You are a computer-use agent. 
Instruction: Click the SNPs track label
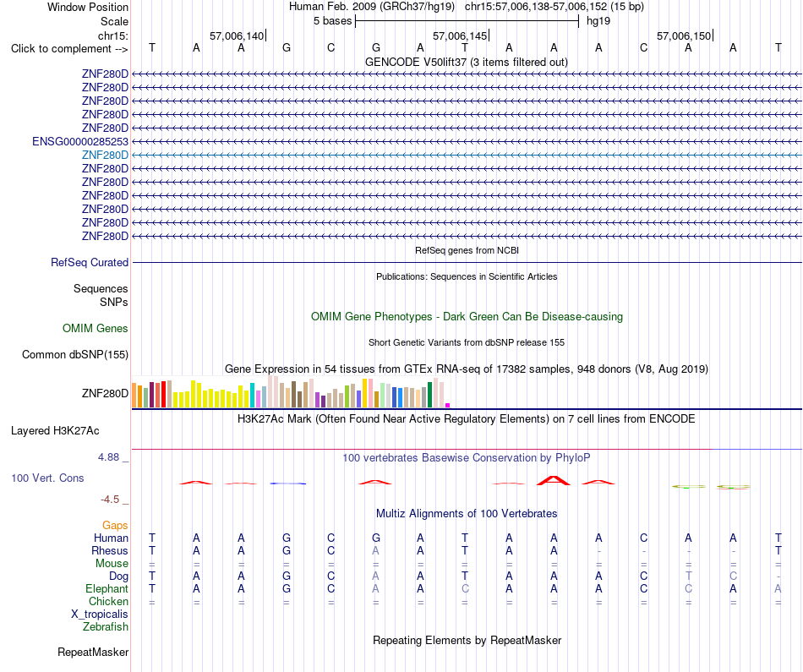point(114,302)
